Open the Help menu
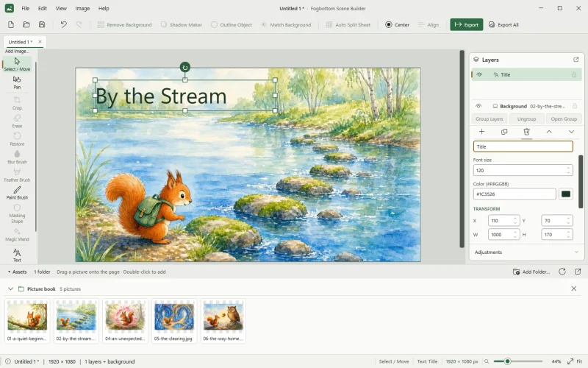588x368 pixels. [x=104, y=8]
